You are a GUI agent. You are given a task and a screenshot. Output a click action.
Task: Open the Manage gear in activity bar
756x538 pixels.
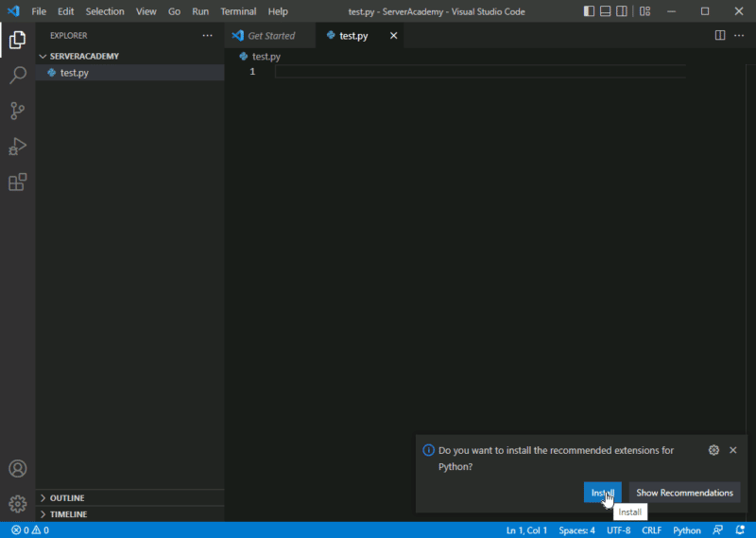(17, 504)
